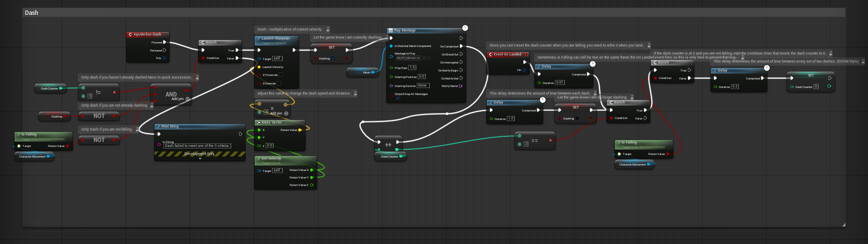
Task: Click the Duration field showing 0.3
Action: click(x=734, y=86)
